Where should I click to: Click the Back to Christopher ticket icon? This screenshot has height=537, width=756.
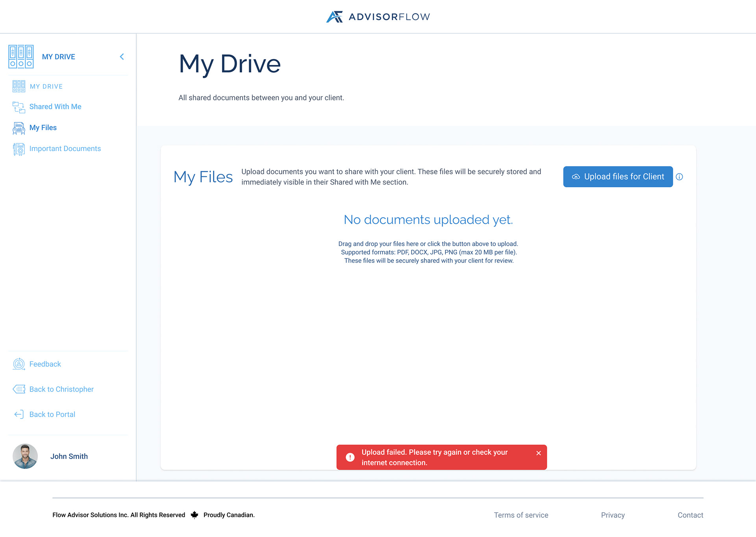tap(19, 389)
